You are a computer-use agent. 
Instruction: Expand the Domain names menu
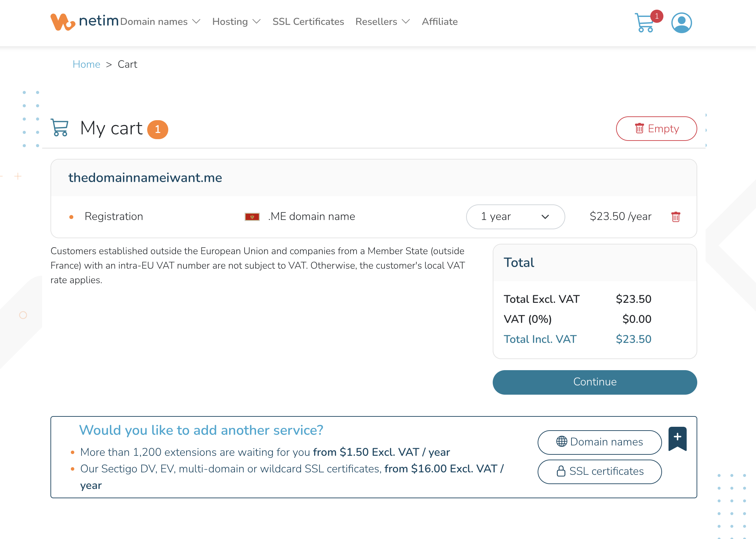click(160, 22)
